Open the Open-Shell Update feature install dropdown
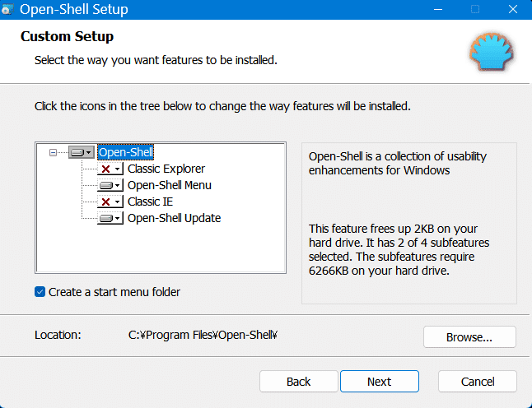The height and width of the screenshot is (408, 532). point(110,218)
